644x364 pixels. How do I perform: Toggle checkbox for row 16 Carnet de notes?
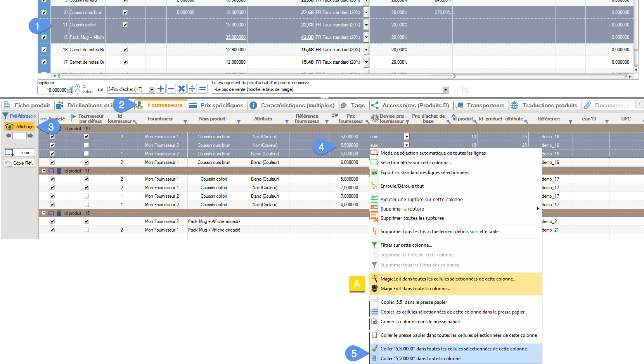click(44, 50)
